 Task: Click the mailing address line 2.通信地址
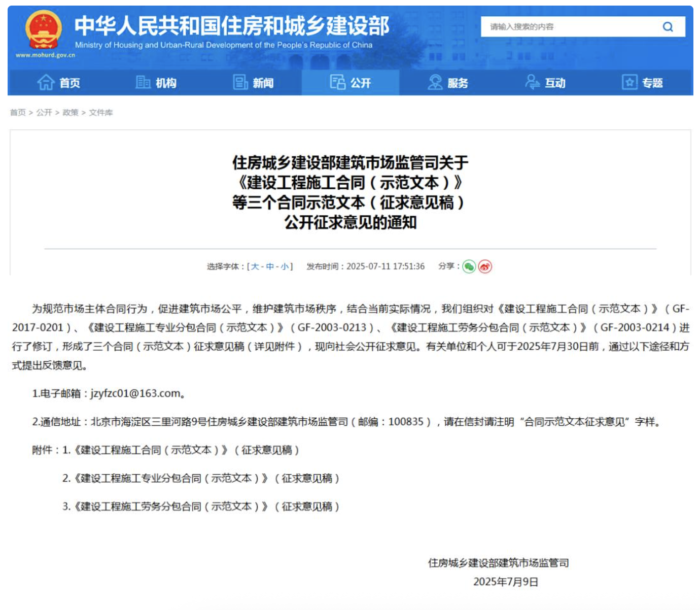point(346,422)
